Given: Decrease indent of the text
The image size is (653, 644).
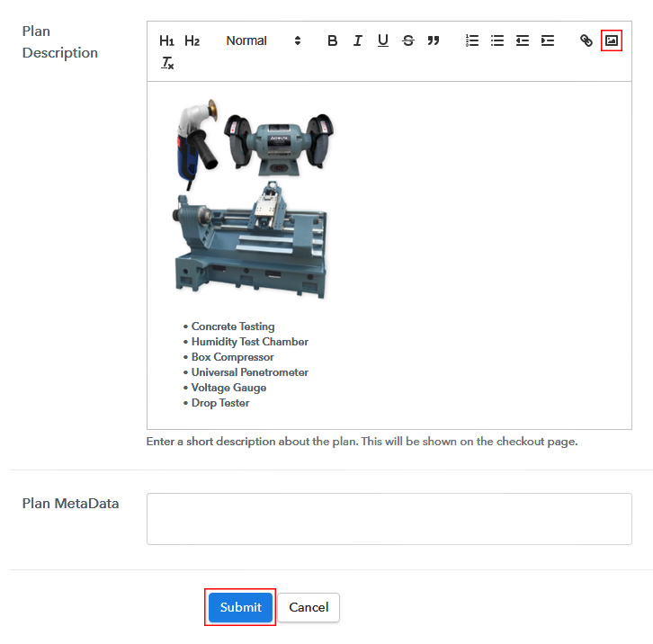Looking at the screenshot, I should click(523, 40).
